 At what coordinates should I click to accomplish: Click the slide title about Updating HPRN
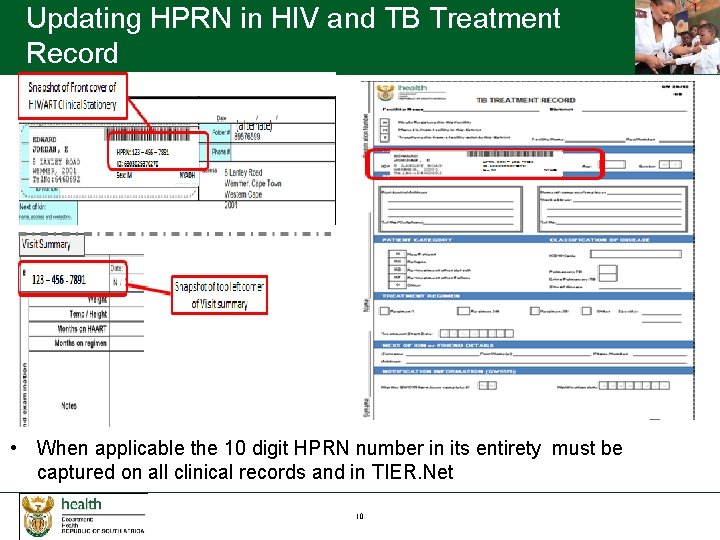click(293, 35)
